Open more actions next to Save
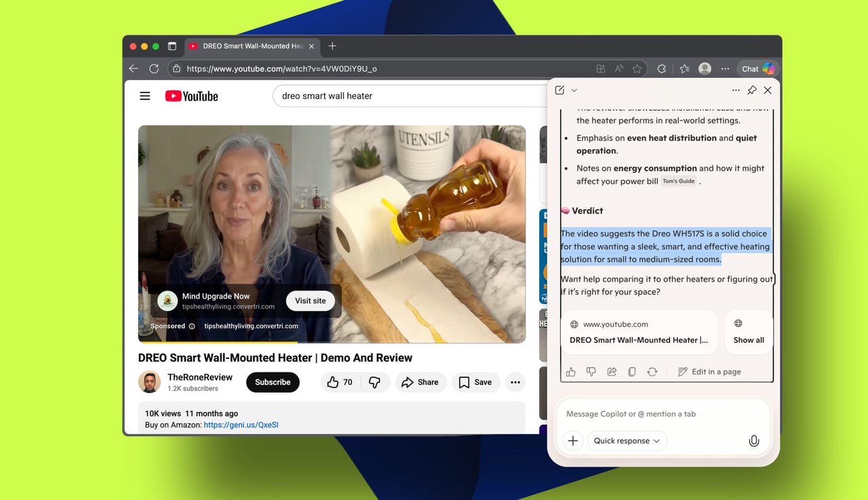 coord(515,382)
